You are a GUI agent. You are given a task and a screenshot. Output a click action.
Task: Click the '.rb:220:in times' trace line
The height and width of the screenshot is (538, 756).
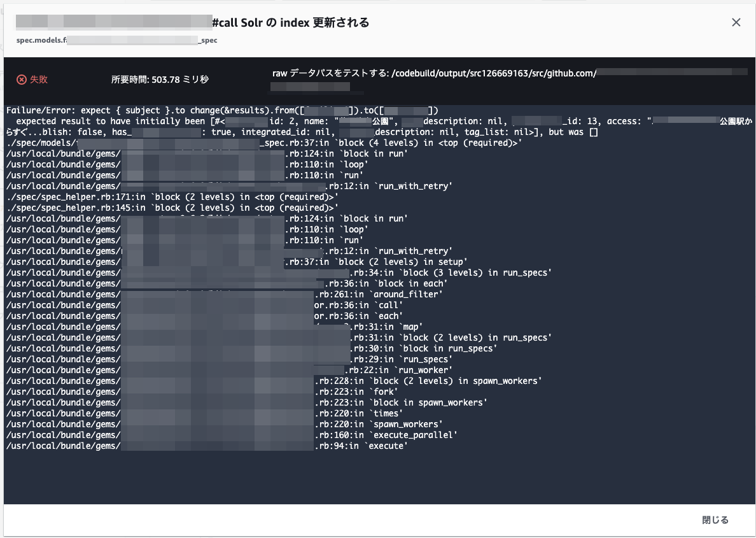point(205,413)
